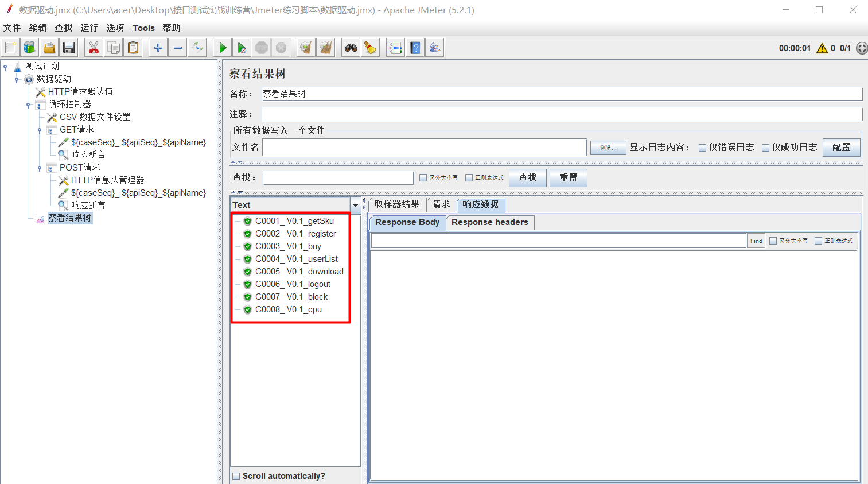Image resolution: width=868 pixels, height=484 pixels.
Task: Click the 配置 button
Action: pos(842,148)
